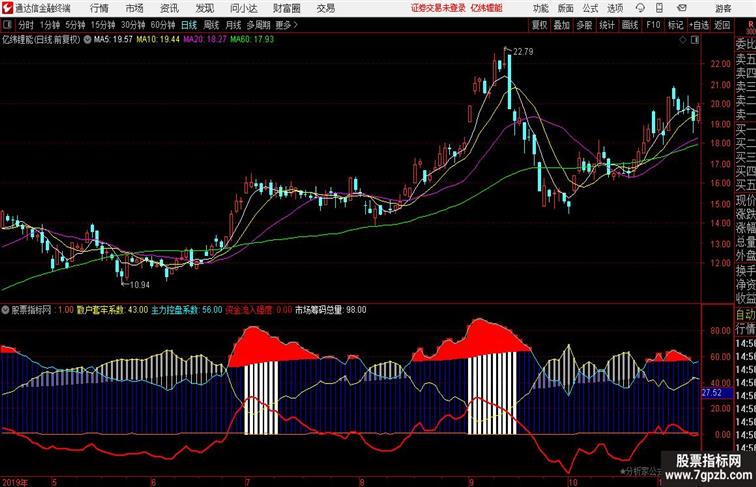Select the 周线 weekly chart tab
Screen dimensions: 756x487
click(x=211, y=25)
